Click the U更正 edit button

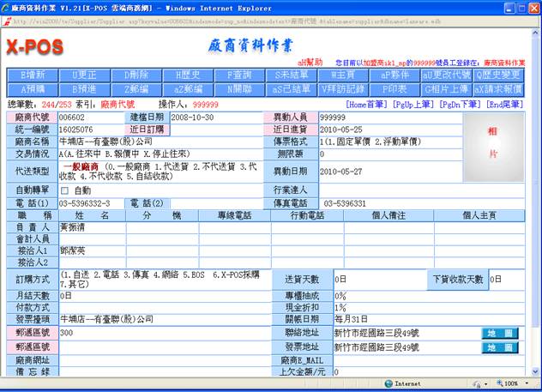coord(84,75)
